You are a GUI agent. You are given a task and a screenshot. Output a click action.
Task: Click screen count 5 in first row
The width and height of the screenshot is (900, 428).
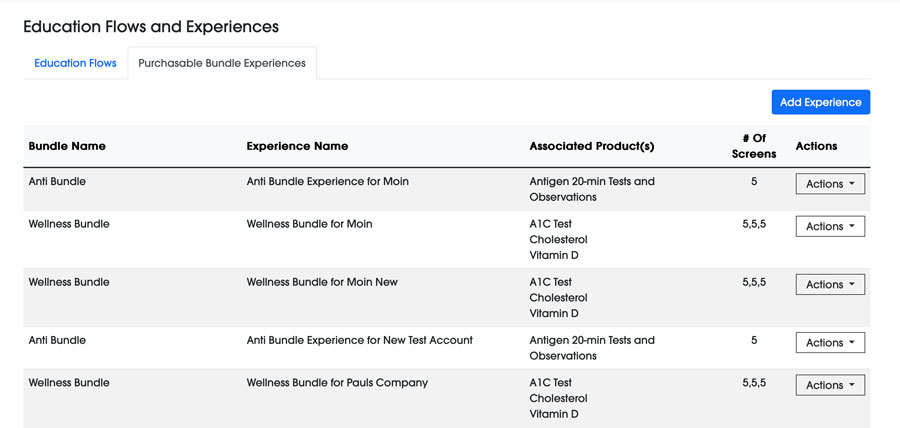(x=754, y=182)
